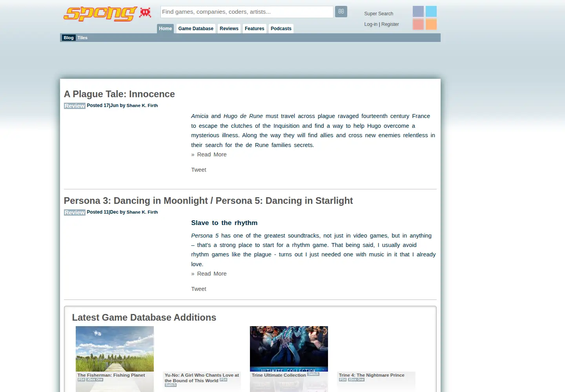Go to the Features tab
The height and width of the screenshot is (392, 565).
[x=255, y=29]
